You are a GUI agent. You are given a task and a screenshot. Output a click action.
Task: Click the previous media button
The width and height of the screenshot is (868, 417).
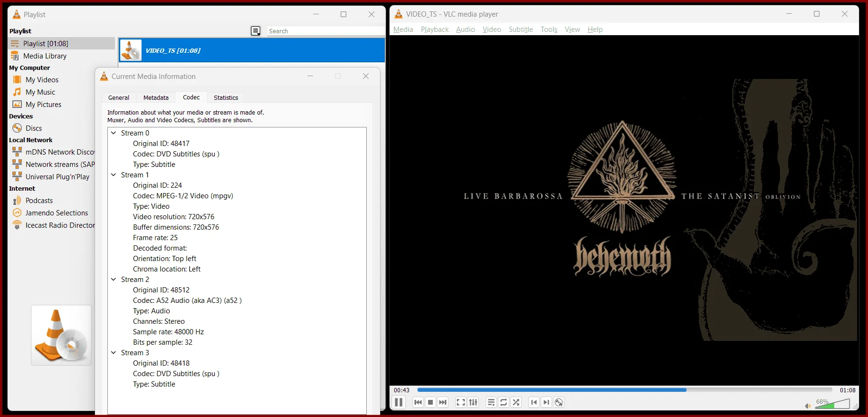[418, 402]
